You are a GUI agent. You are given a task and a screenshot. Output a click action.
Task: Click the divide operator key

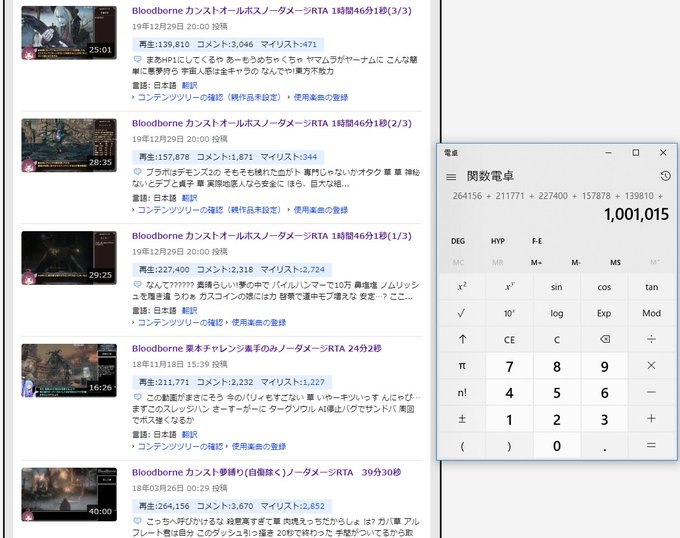(651, 339)
